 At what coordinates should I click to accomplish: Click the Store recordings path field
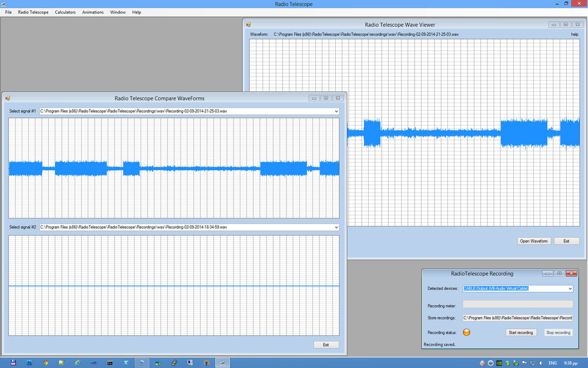click(517, 318)
